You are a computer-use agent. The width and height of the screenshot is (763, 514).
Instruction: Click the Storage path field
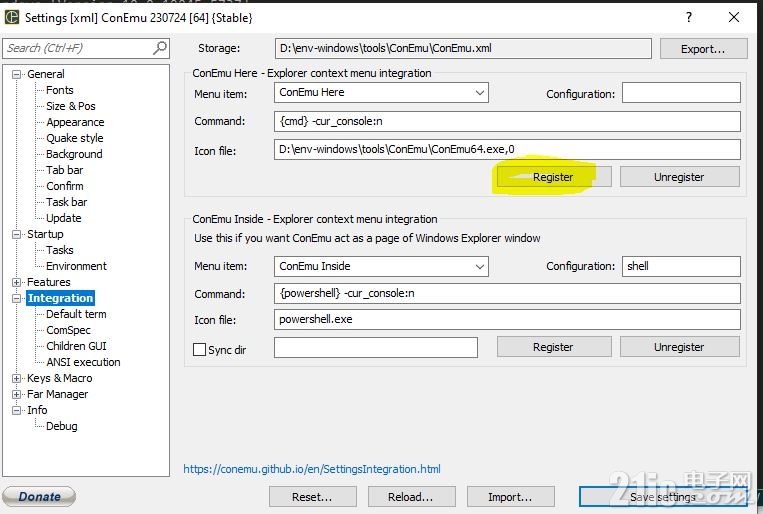pos(463,48)
